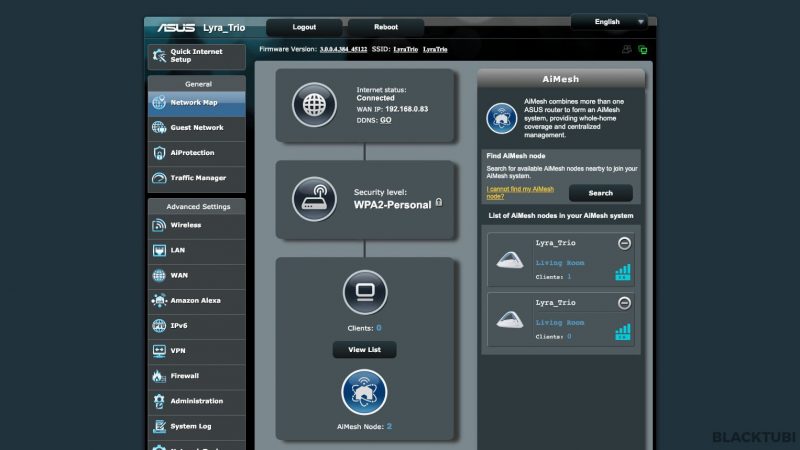The height and width of the screenshot is (450, 800).
Task: Open the Wireless settings menu item
Action: tap(196, 225)
